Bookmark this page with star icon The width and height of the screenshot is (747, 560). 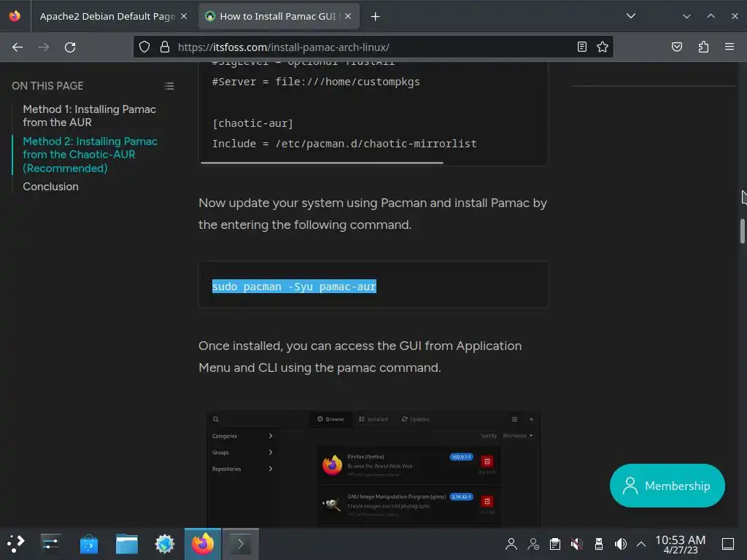click(x=603, y=47)
